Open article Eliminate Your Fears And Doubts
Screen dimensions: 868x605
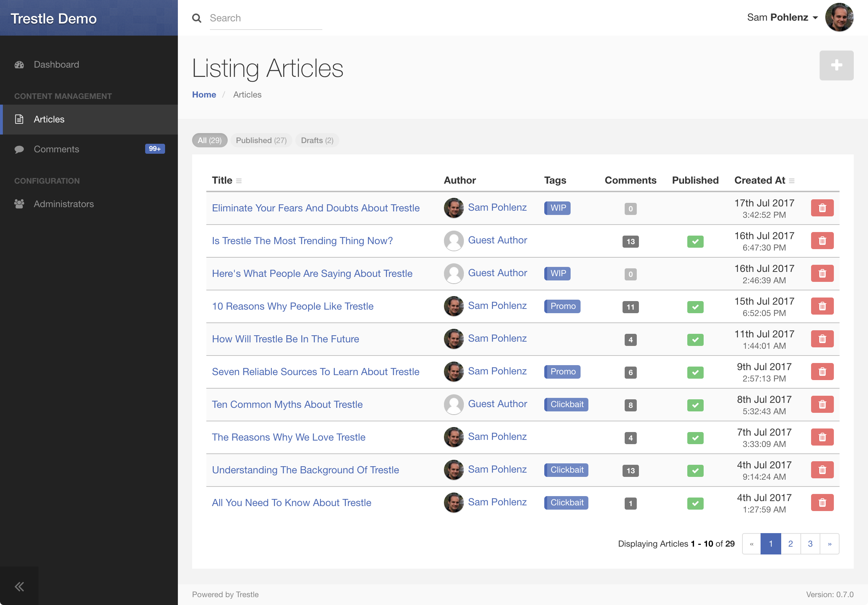pyautogui.click(x=316, y=206)
